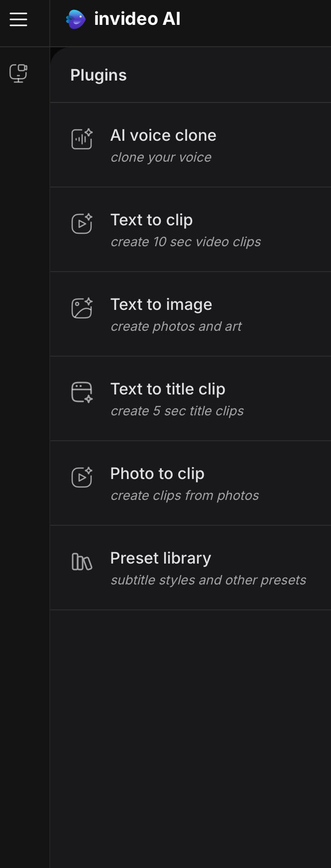
Task: Open the Preset library title
Action: [x=160, y=558]
